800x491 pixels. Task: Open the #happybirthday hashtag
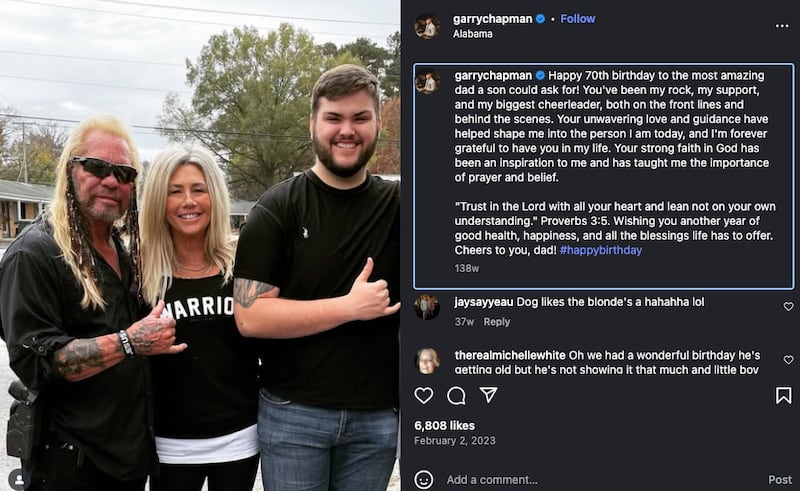pyautogui.click(x=601, y=250)
